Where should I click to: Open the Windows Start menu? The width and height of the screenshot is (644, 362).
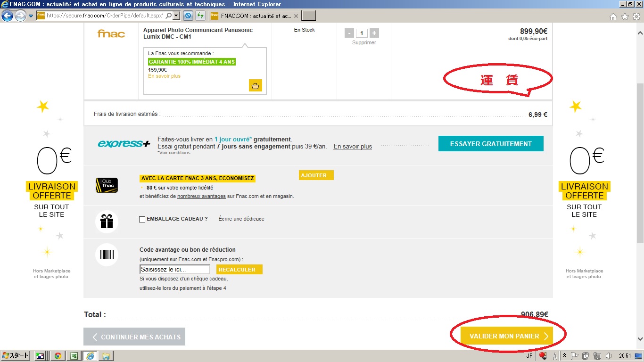pos(16,356)
